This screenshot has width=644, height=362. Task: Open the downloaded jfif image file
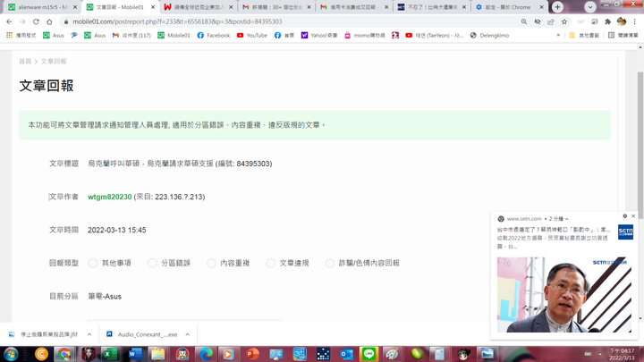pos(43,334)
